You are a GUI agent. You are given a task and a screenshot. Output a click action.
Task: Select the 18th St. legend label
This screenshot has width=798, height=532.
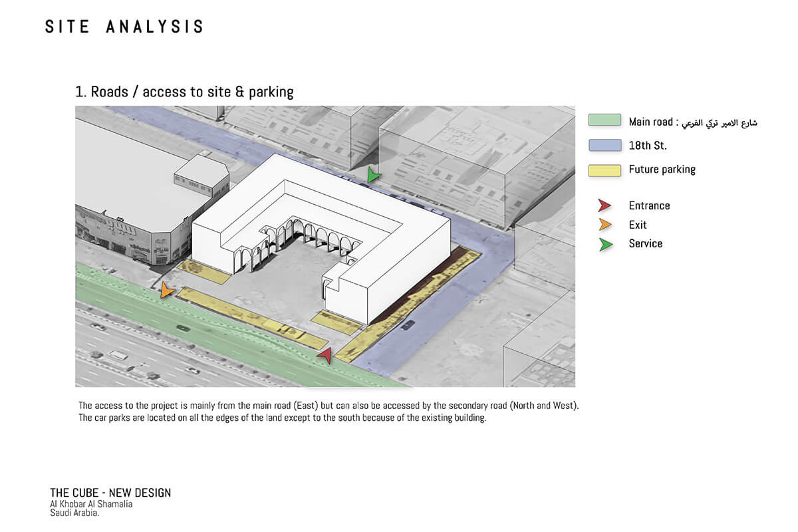coord(646,145)
